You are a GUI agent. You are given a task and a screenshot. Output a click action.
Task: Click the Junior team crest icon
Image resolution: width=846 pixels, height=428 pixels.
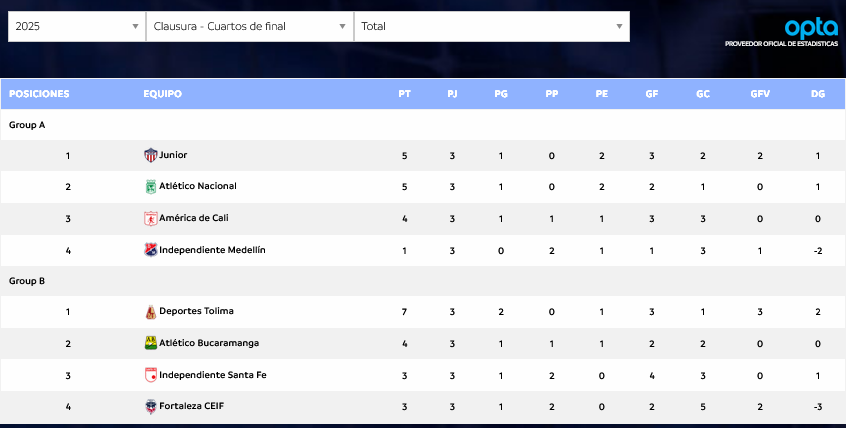tap(151, 155)
